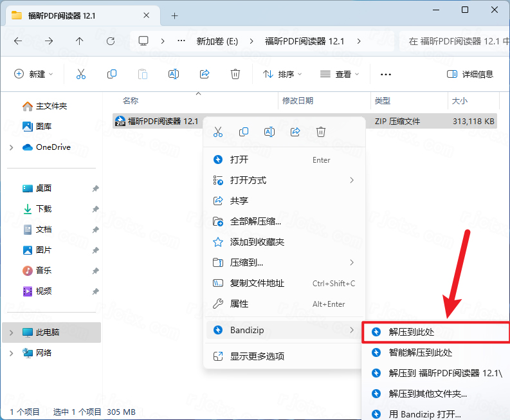This screenshot has height=420, width=510.
Task: Expand the chevron after the PC icon in path
Action: [163, 41]
